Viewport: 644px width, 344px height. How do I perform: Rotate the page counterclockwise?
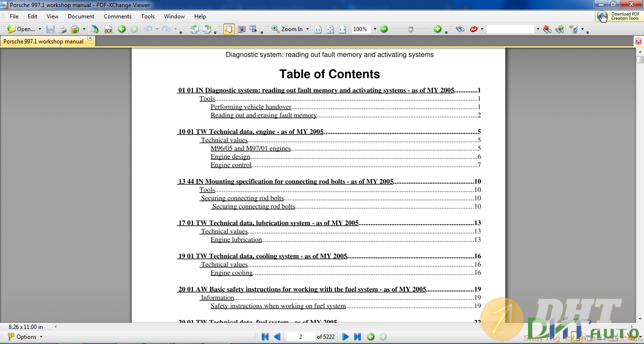pyautogui.click(x=195, y=29)
